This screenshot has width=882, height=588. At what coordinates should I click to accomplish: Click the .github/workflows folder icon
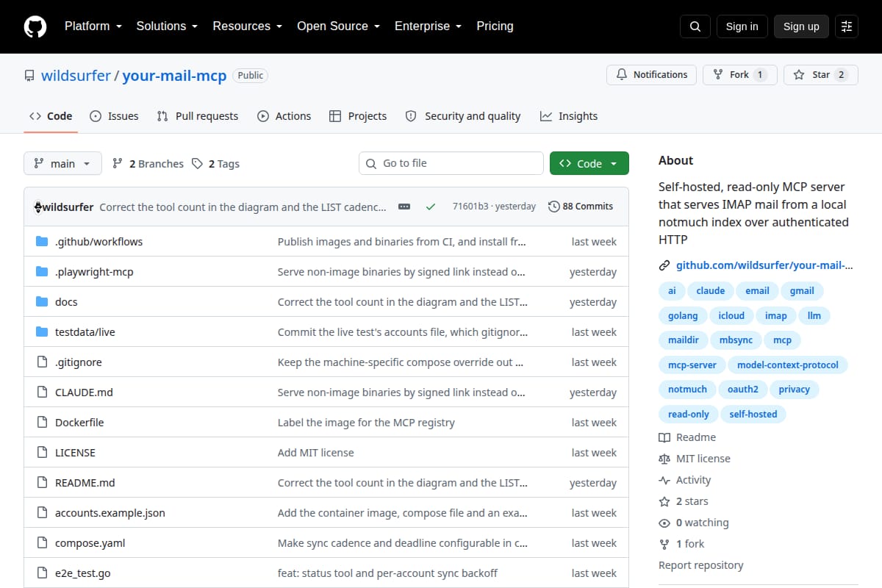pos(42,242)
